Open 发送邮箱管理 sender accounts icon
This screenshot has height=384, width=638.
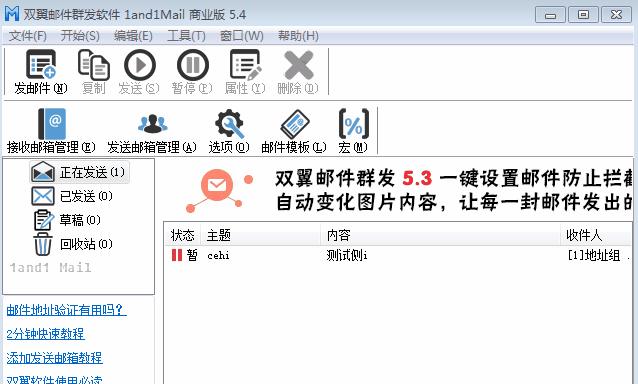[153, 124]
